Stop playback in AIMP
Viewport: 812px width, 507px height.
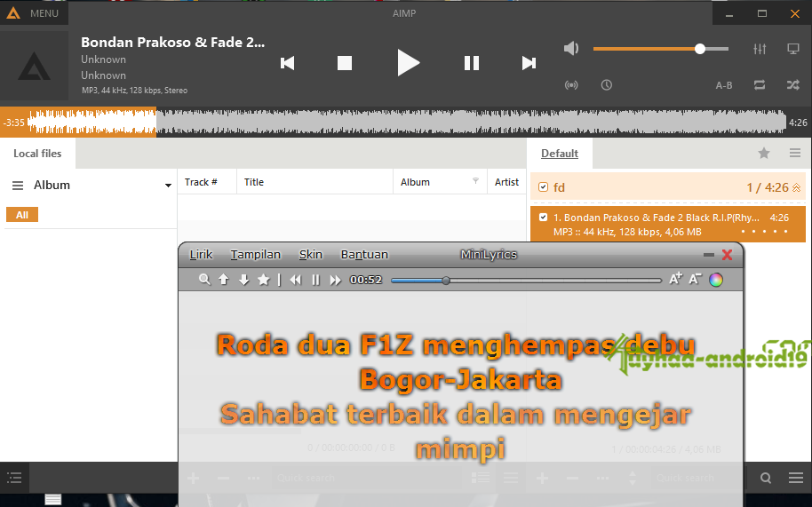pyautogui.click(x=345, y=63)
